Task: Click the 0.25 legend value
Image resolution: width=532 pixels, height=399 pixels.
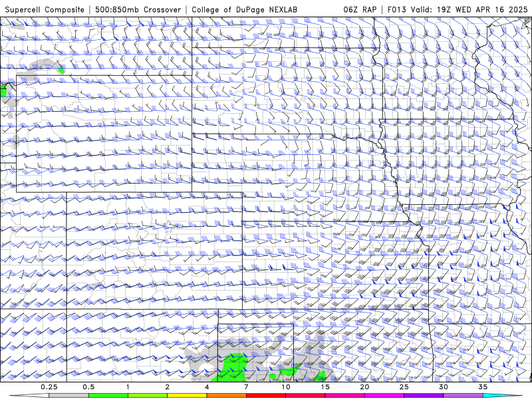Action: tap(49, 387)
